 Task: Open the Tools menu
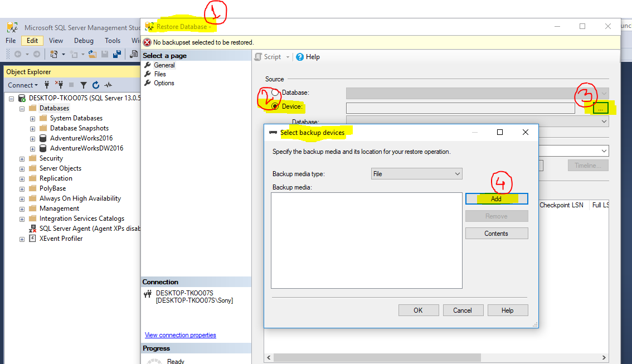point(113,40)
